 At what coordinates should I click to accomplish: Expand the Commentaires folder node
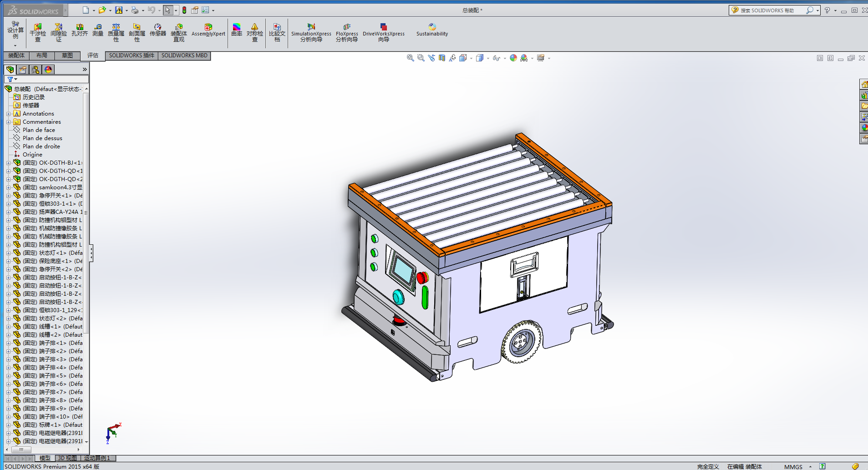click(8, 122)
